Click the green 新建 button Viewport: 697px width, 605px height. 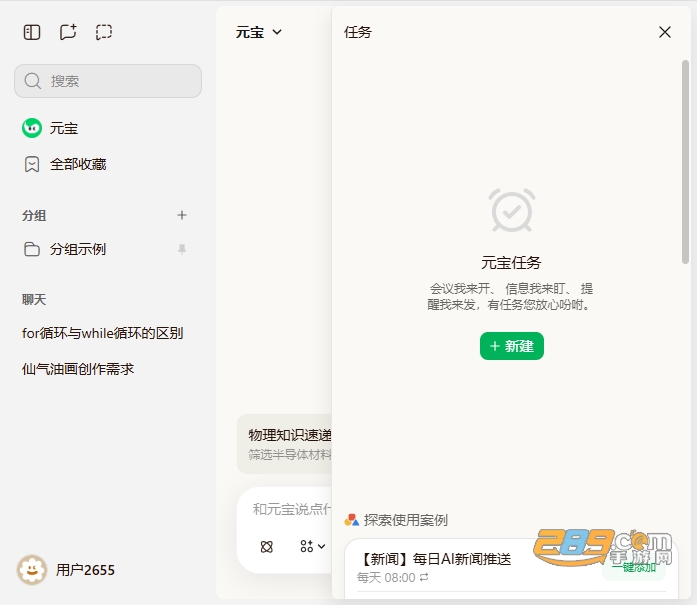(x=512, y=346)
